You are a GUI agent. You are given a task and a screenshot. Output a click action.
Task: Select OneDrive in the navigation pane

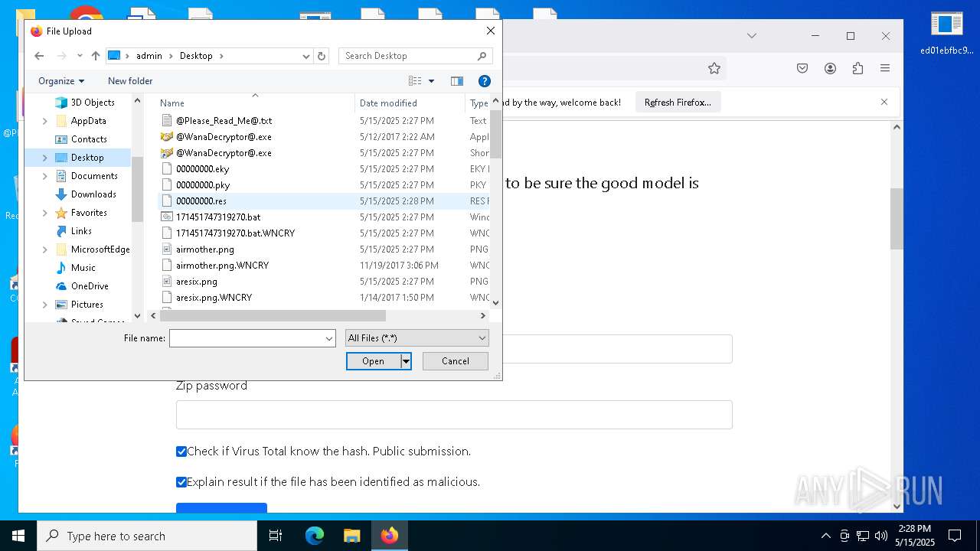(90, 286)
